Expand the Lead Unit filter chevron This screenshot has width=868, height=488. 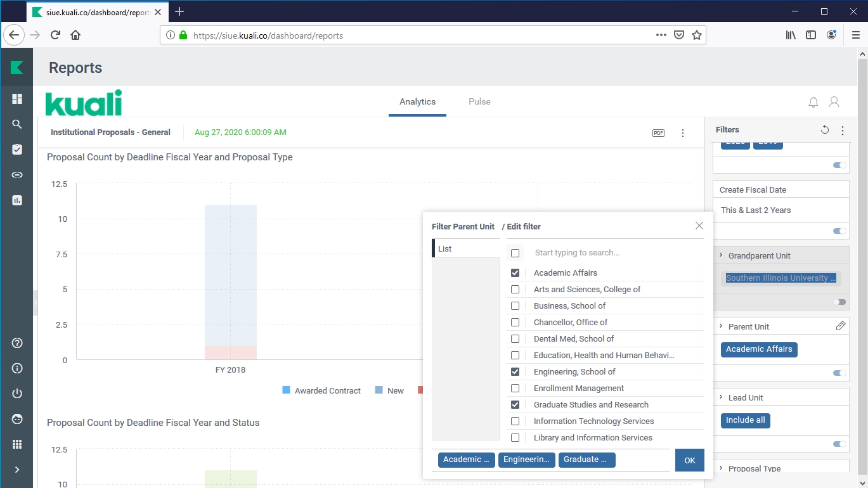coord(721,397)
